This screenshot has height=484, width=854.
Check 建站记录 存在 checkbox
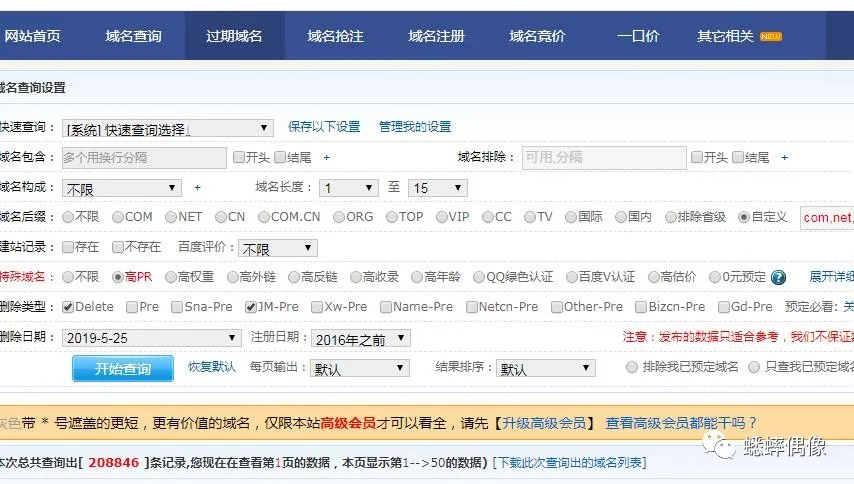coord(68,247)
